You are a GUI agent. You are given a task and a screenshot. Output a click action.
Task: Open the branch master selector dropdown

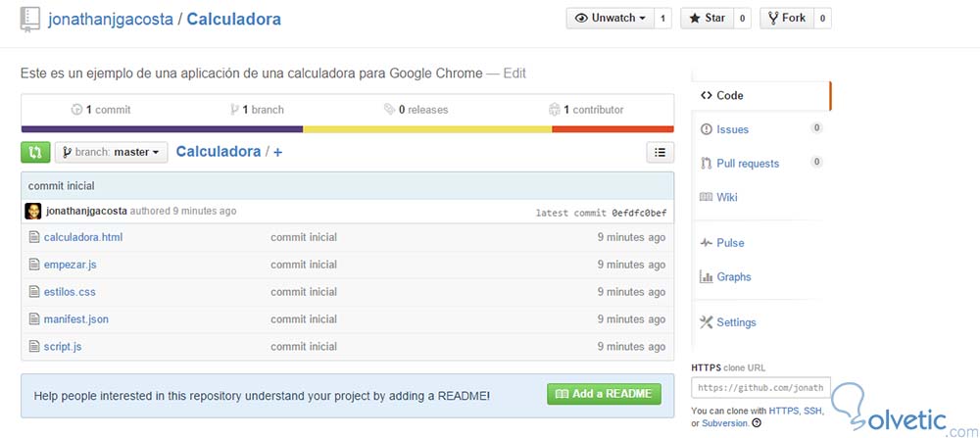(112, 152)
